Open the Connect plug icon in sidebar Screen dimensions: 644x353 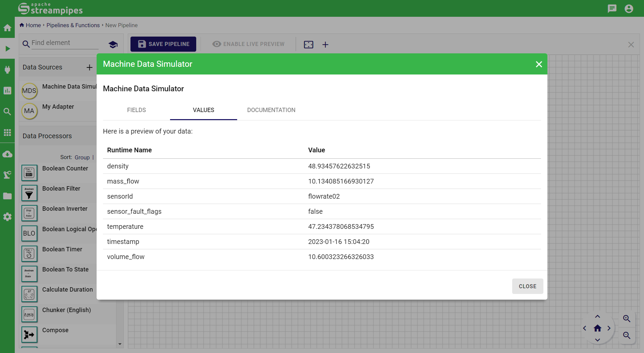(x=7, y=69)
